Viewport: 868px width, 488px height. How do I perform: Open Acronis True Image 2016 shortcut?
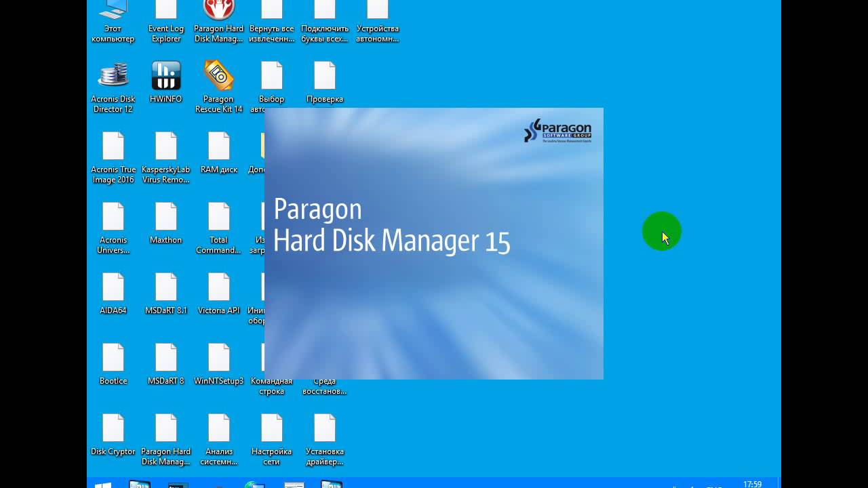(x=113, y=158)
